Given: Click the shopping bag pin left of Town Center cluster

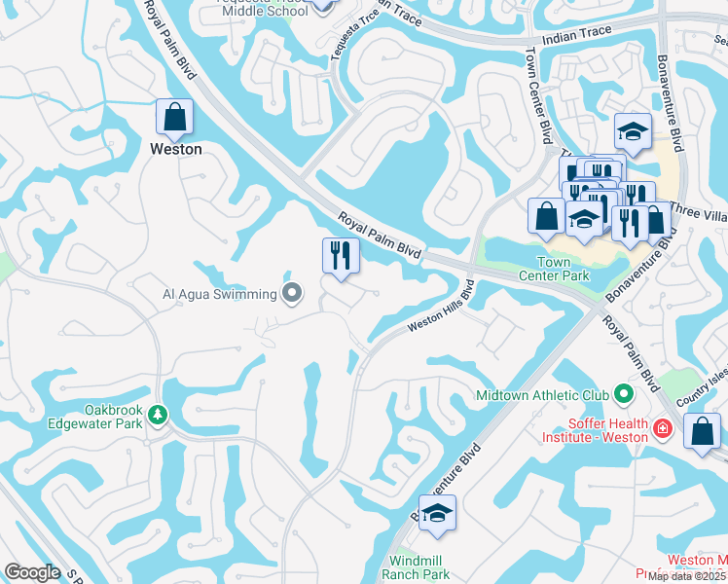Looking at the screenshot, I should coord(546,218).
